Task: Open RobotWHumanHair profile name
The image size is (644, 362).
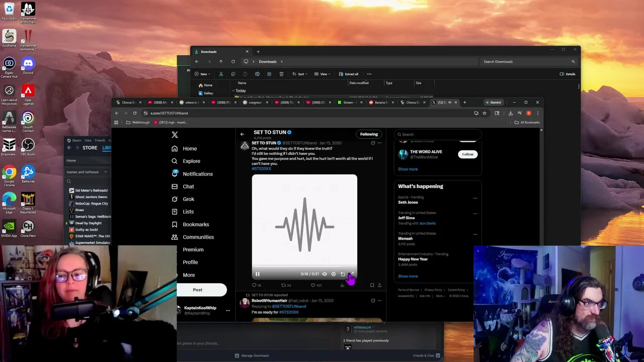Action: [x=269, y=301]
